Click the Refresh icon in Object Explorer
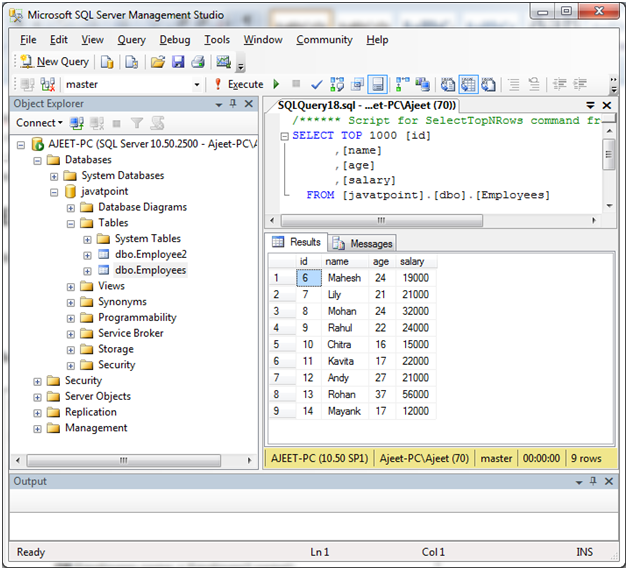The width and height of the screenshot is (628, 570). [157, 123]
